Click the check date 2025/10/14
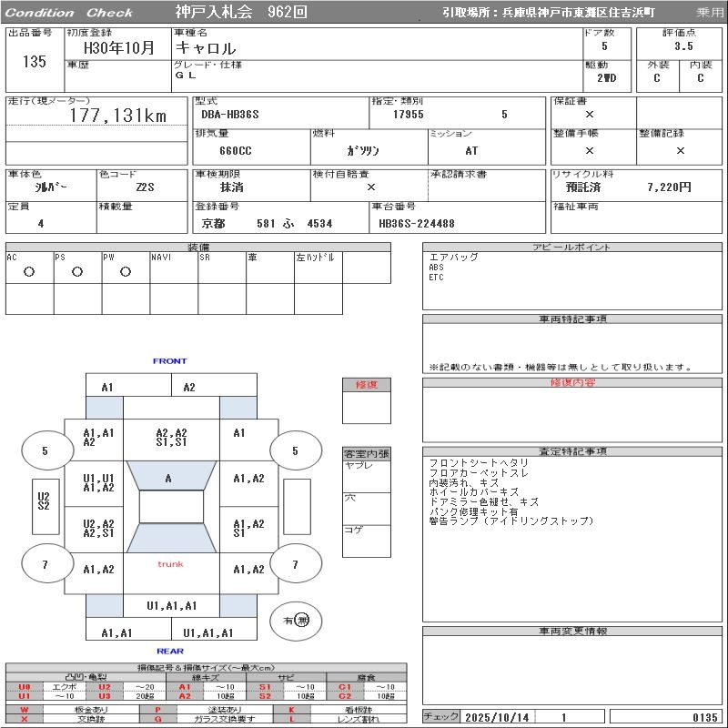Viewport: 728px width, 728px height. [x=497, y=717]
